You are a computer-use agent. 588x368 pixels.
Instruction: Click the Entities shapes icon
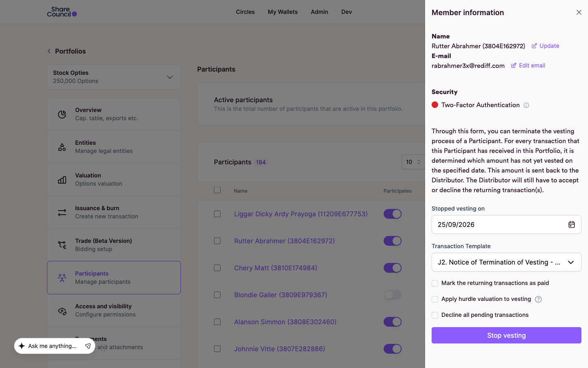pos(62,147)
